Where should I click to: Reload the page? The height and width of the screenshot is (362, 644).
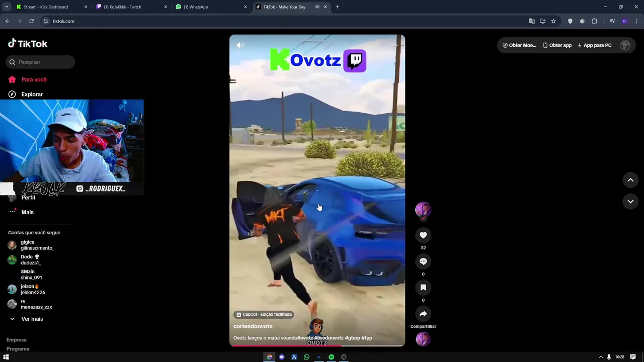point(31,21)
